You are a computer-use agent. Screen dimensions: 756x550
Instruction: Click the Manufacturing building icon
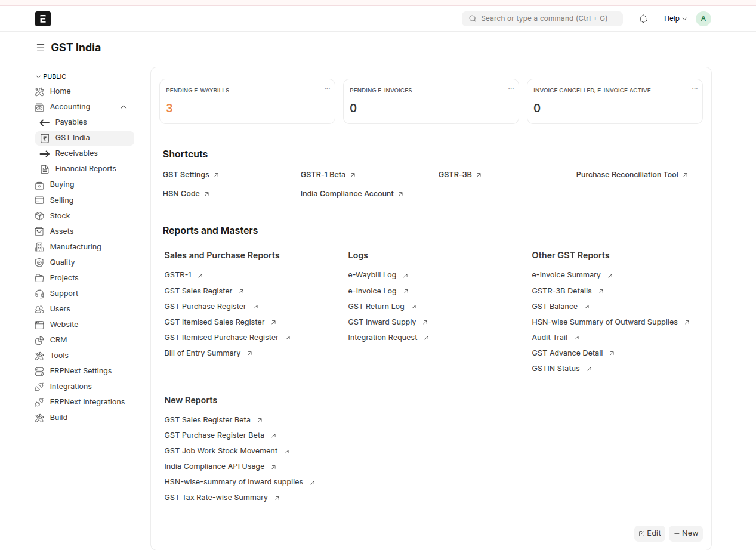coord(39,247)
